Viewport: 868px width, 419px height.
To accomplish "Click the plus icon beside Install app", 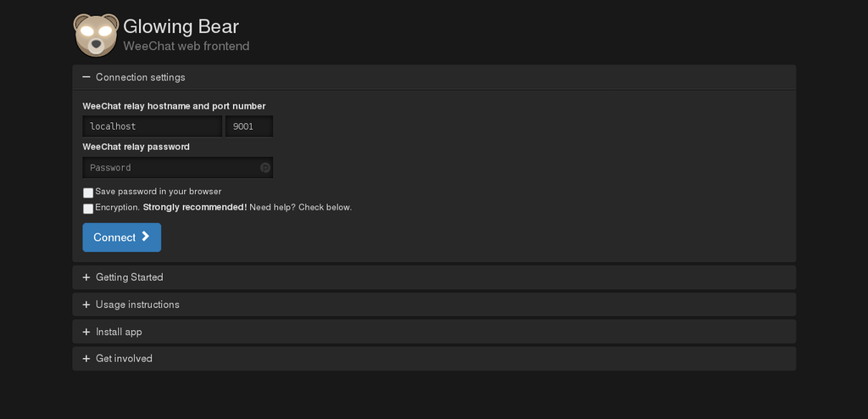I will point(86,332).
